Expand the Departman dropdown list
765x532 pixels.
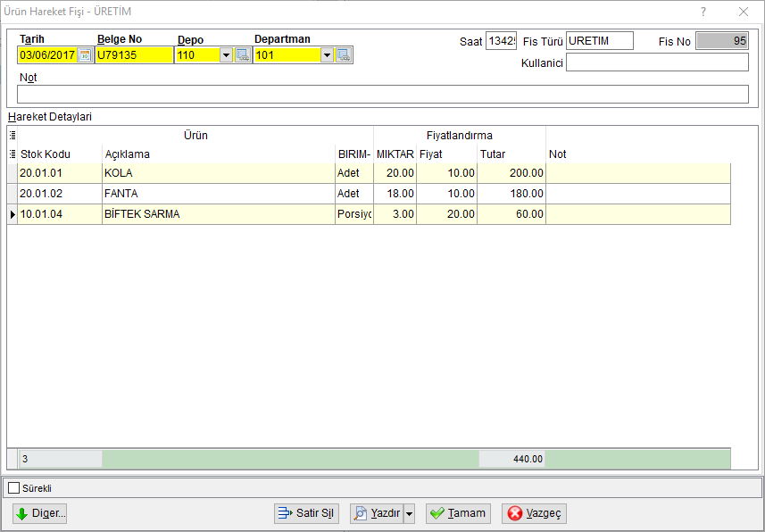tap(327, 55)
